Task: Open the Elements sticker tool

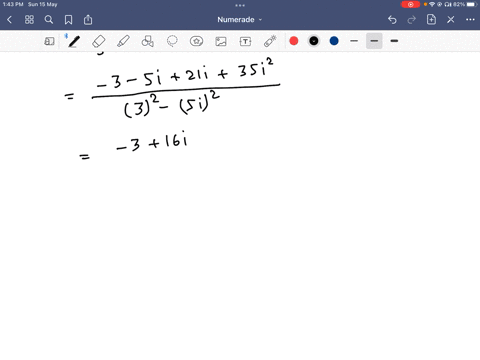Action: point(196,41)
